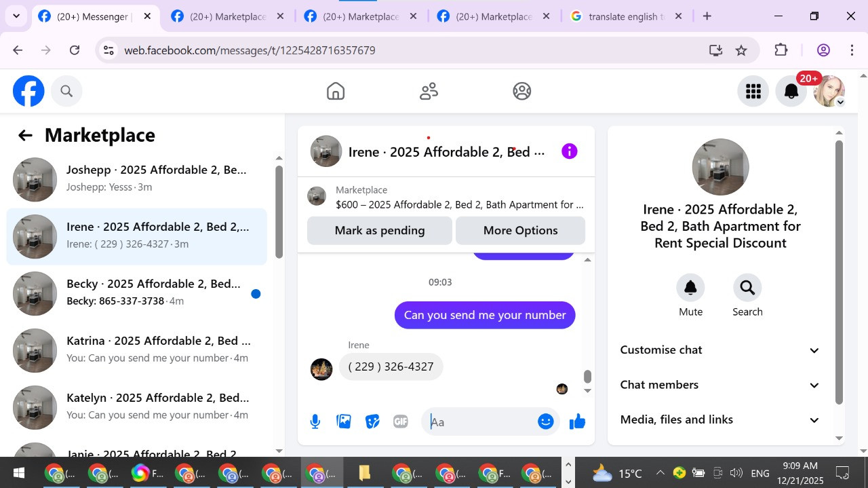The height and width of the screenshot is (488, 868).
Task: Reload the page in Chrome
Action: pos(75,50)
